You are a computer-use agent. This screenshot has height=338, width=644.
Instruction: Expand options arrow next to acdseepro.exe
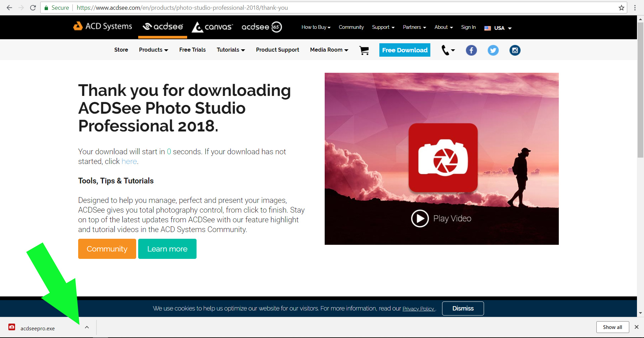click(x=87, y=327)
